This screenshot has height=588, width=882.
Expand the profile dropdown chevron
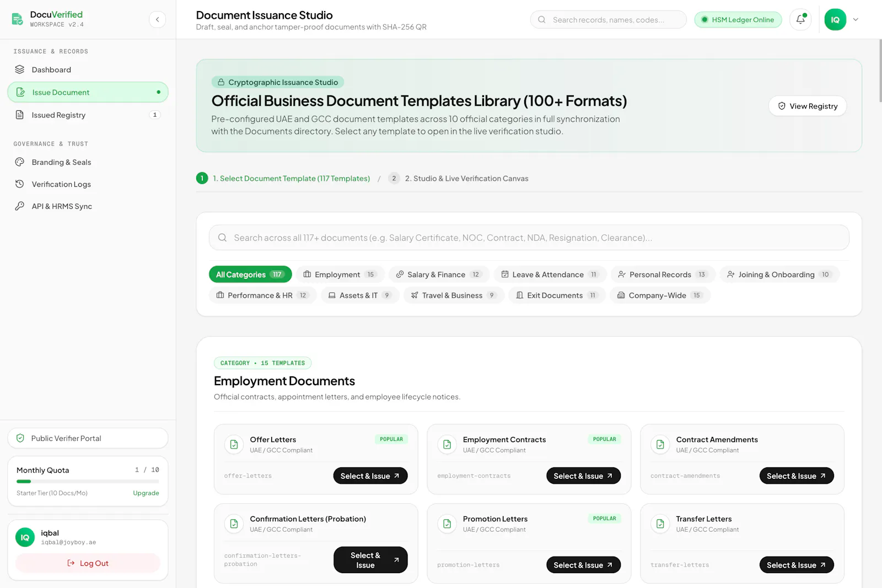[x=856, y=19]
